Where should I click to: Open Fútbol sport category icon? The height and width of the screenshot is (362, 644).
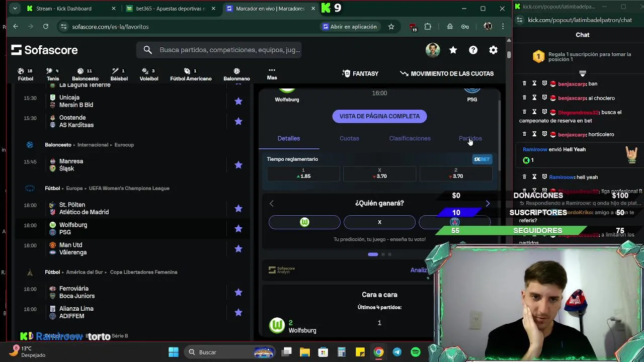pos(25,74)
